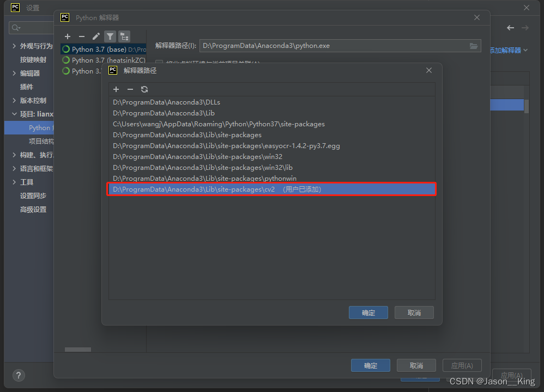This screenshot has height=392, width=544.
Task: Remove the selected Python interpreter
Action: coord(82,36)
